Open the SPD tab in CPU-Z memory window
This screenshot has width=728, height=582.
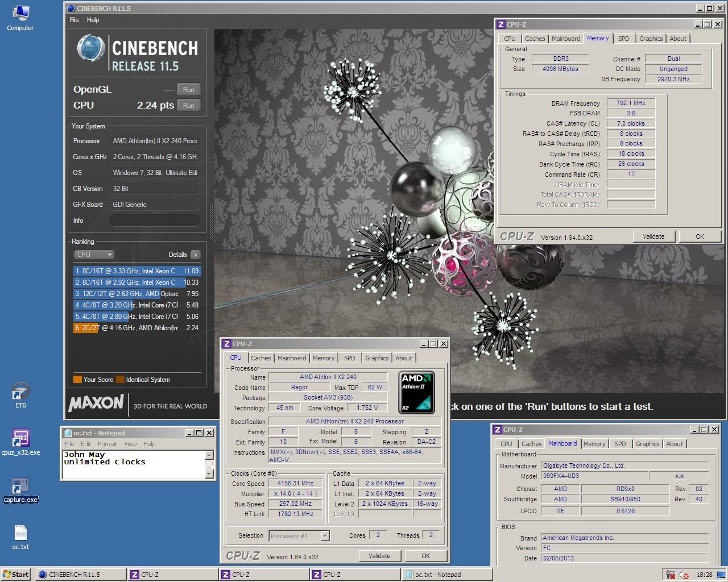tap(624, 39)
